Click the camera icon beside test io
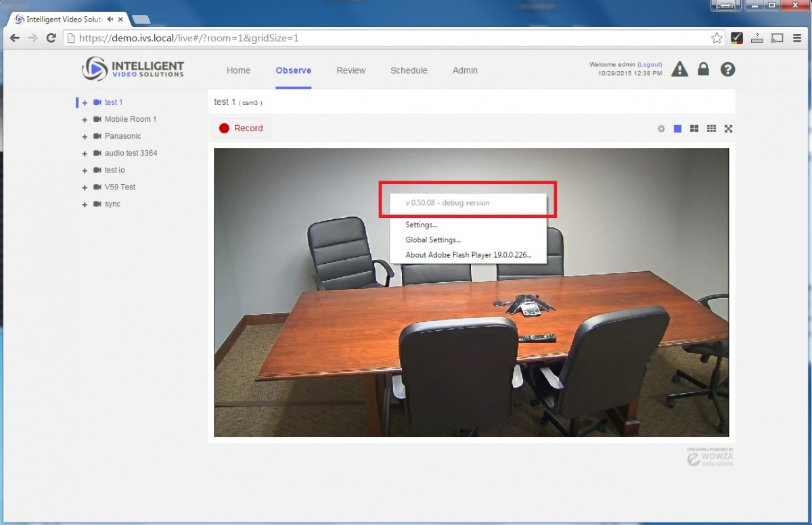The image size is (812, 525). point(97,170)
